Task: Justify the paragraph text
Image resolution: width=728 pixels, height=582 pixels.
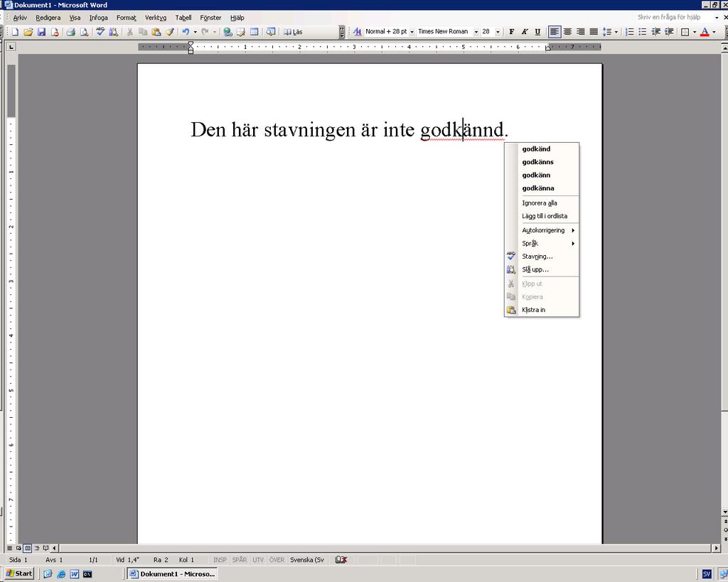Action: 594,32
